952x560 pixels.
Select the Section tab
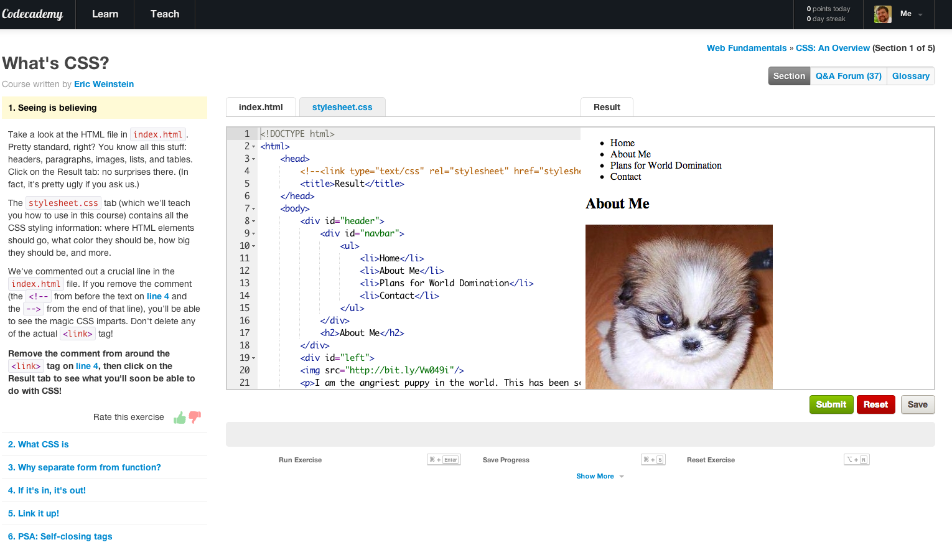pos(789,76)
